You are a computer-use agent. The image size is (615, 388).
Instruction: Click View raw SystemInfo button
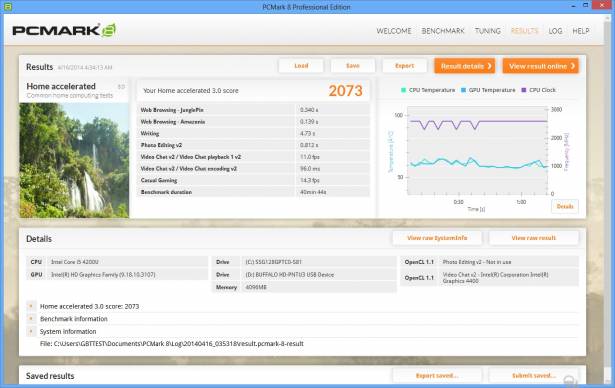click(437, 238)
